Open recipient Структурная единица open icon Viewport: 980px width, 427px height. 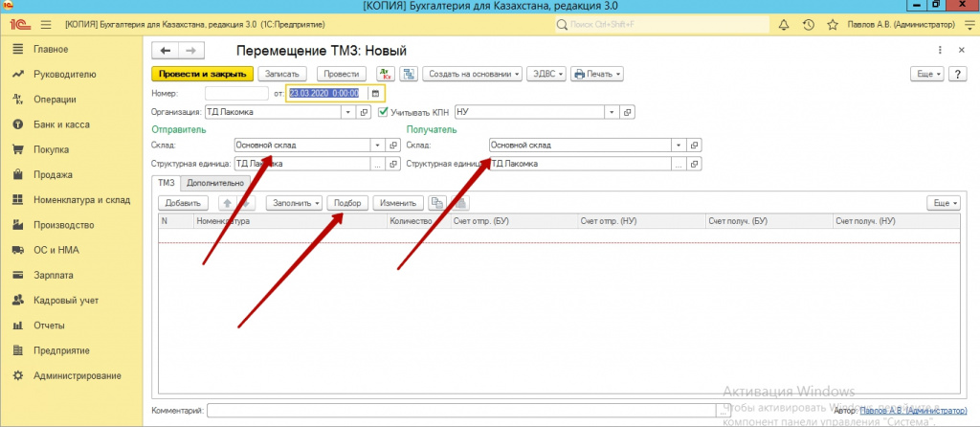[695, 164]
